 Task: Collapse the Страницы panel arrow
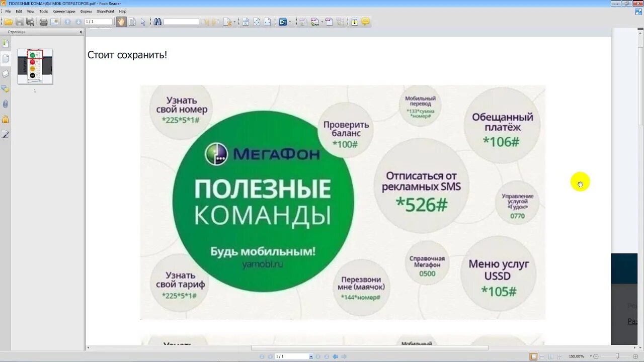coord(81,32)
